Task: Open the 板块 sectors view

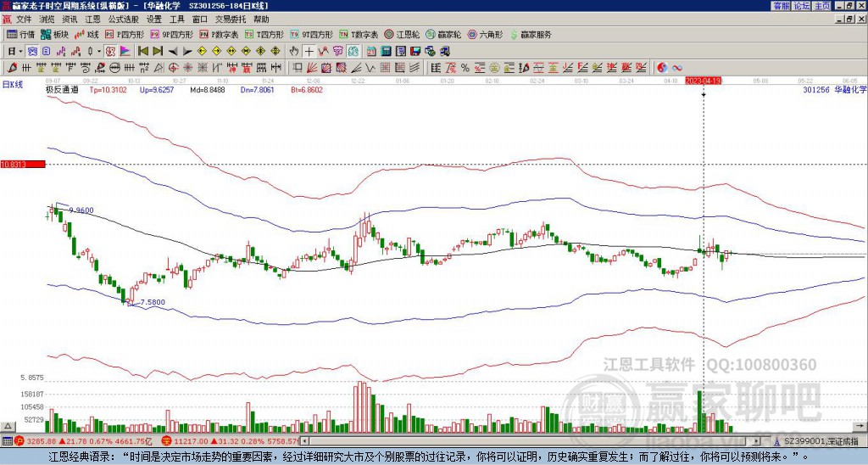Action: [x=55, y=34]
